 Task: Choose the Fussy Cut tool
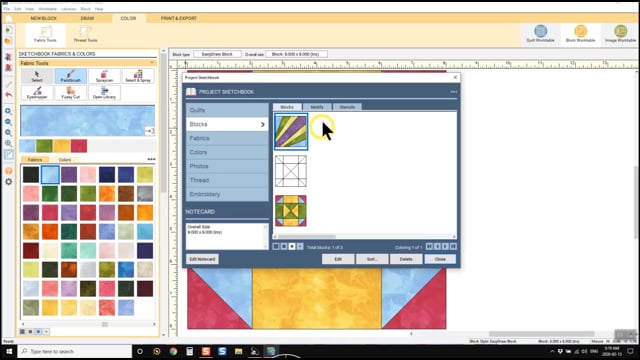[x=71, y=93]
